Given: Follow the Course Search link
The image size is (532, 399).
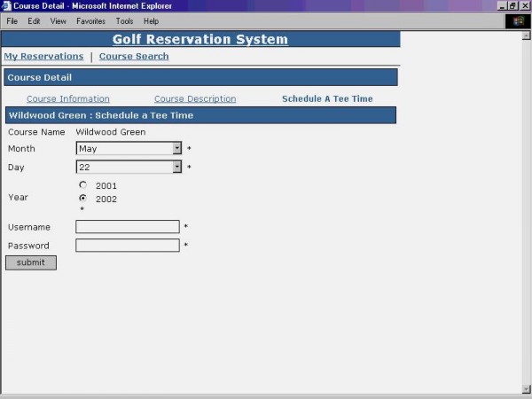Looking at the screenshot, I should (133, 57).
